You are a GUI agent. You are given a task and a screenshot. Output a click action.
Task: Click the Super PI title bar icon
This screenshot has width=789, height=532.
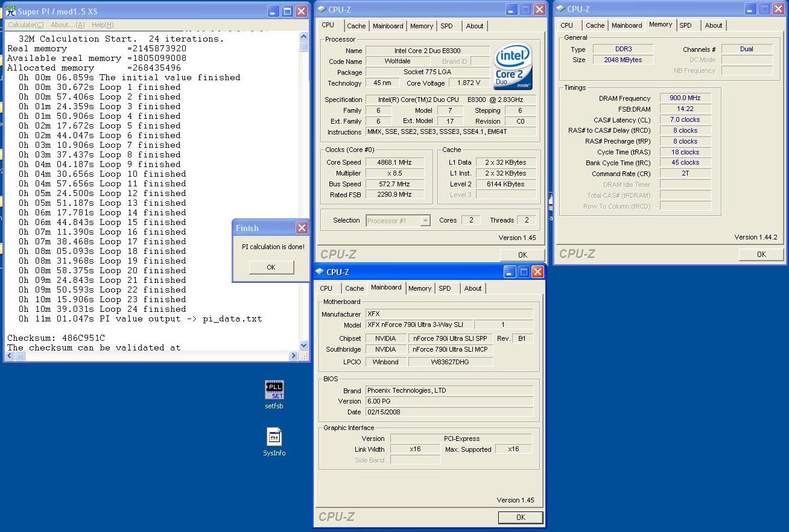(x=11, y=11)
